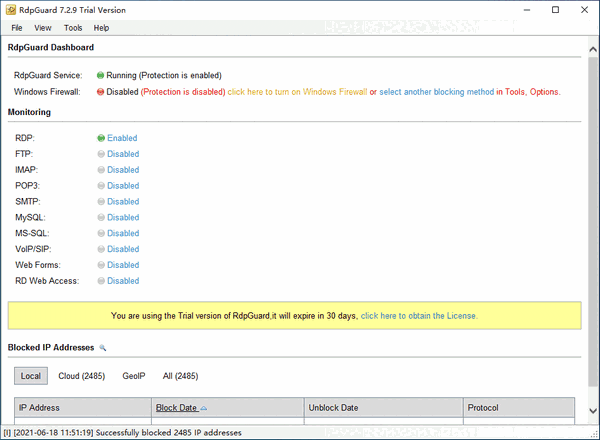Switch to the Cloud (2485) tab
Screen dimensions: 600x440
pyautogui.click(x=80, y=376)
